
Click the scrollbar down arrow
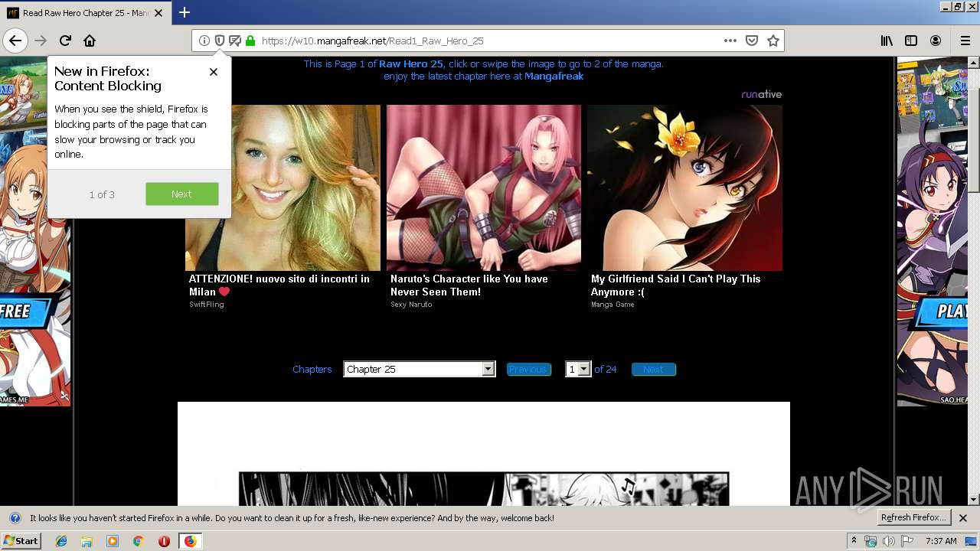[974, 500]
